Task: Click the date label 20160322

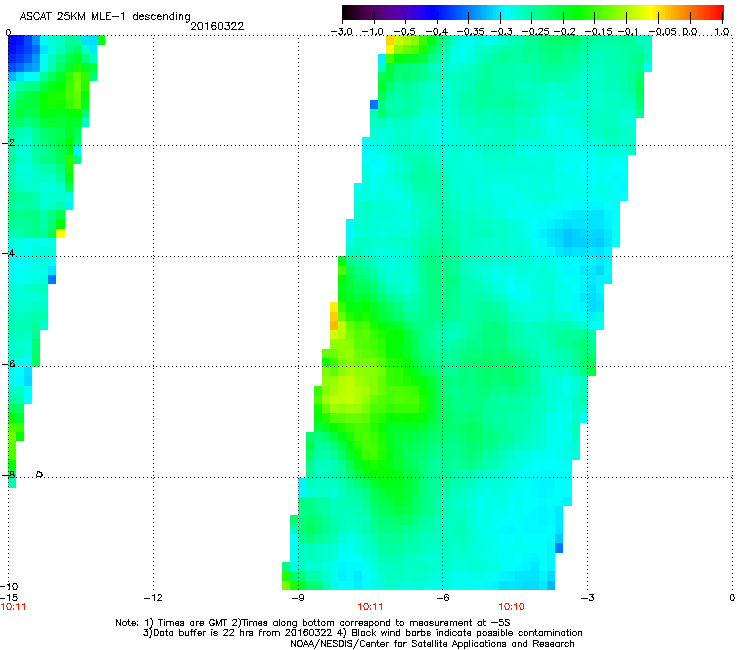Action: tap(217, 26)
